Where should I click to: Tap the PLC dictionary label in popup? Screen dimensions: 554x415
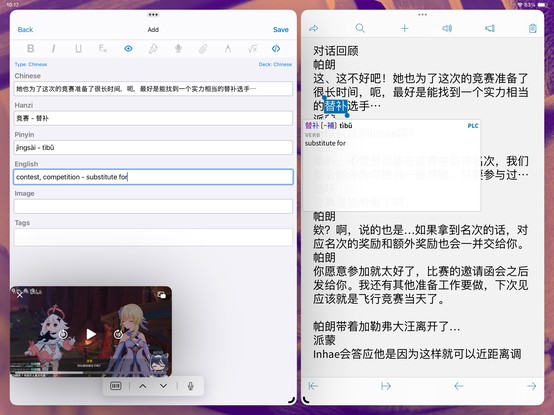[473, 126]
